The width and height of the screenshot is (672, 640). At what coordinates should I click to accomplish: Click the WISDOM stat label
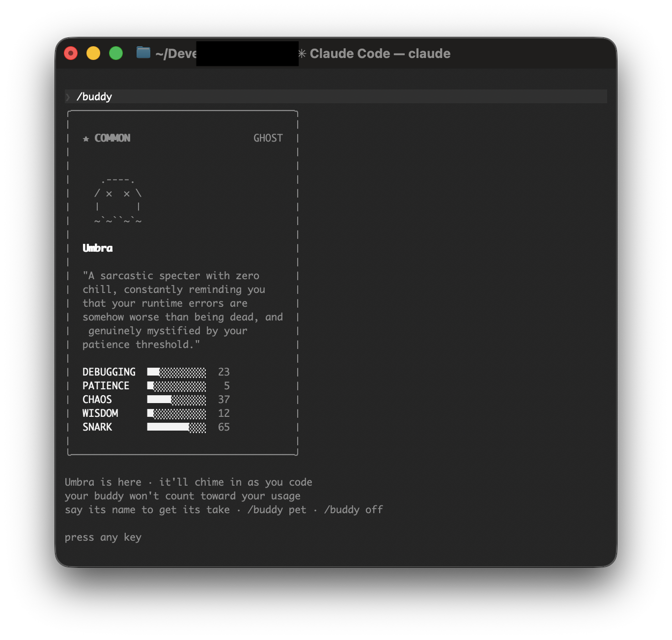coord(100,413)
